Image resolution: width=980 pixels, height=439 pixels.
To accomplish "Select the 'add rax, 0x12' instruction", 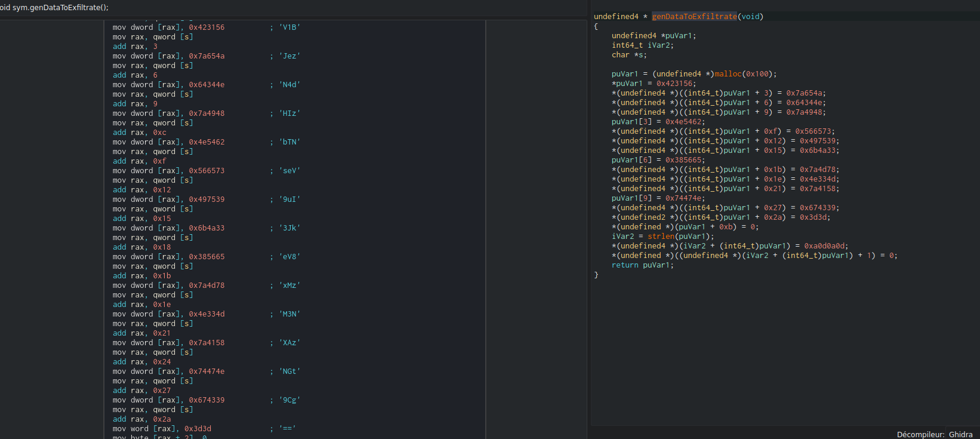I will click(141, 190).
